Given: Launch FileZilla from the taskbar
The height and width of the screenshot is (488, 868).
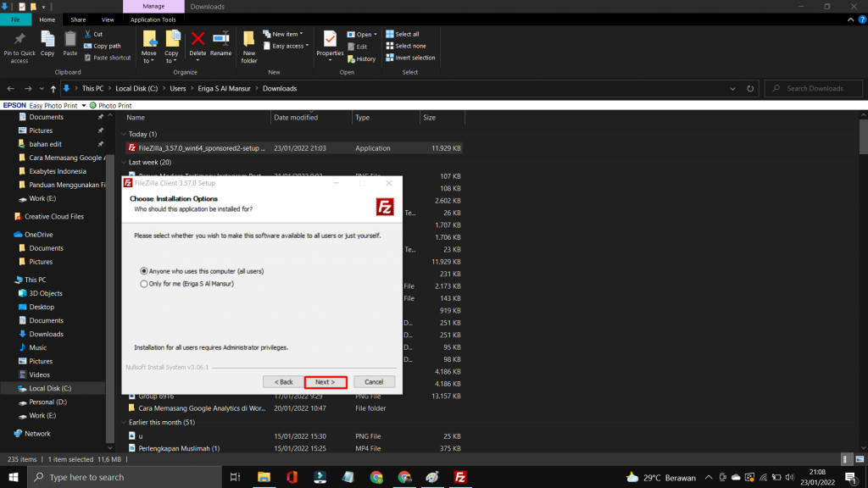Looking at the screenshot, I should click(460, 477).
